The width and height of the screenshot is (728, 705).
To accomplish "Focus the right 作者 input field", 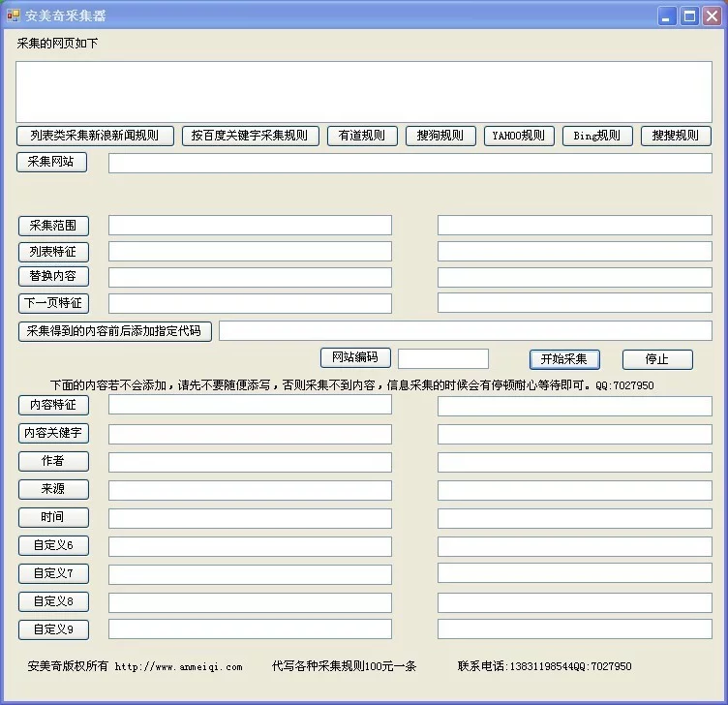I will [x=575, y=463].
